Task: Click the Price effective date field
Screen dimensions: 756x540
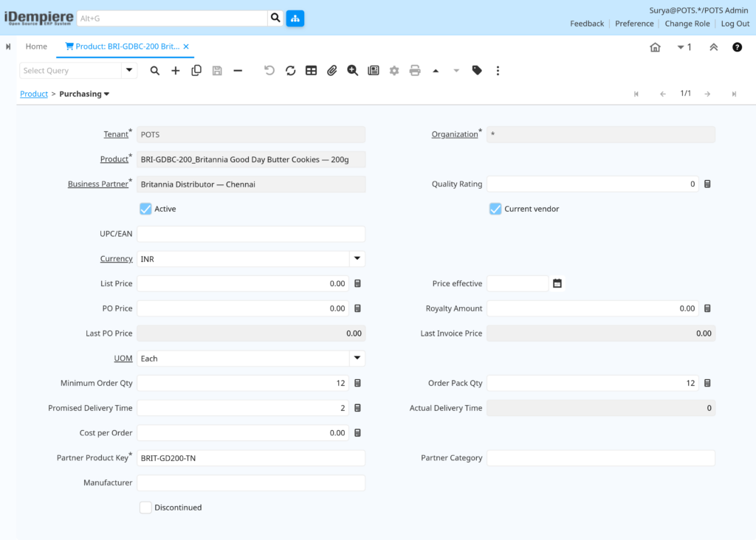Action: pos(518,284)
